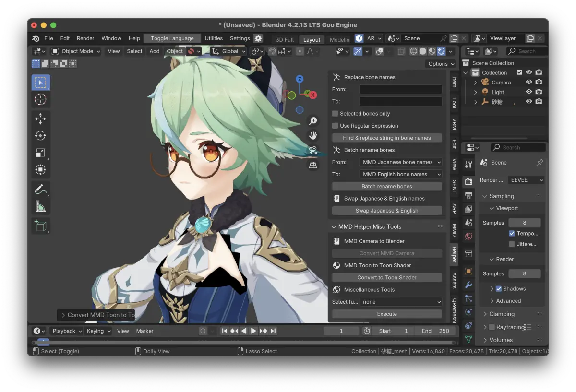Enable Use Regular Expression checkbox
576x392 pixels.
[x=335, y=126]
